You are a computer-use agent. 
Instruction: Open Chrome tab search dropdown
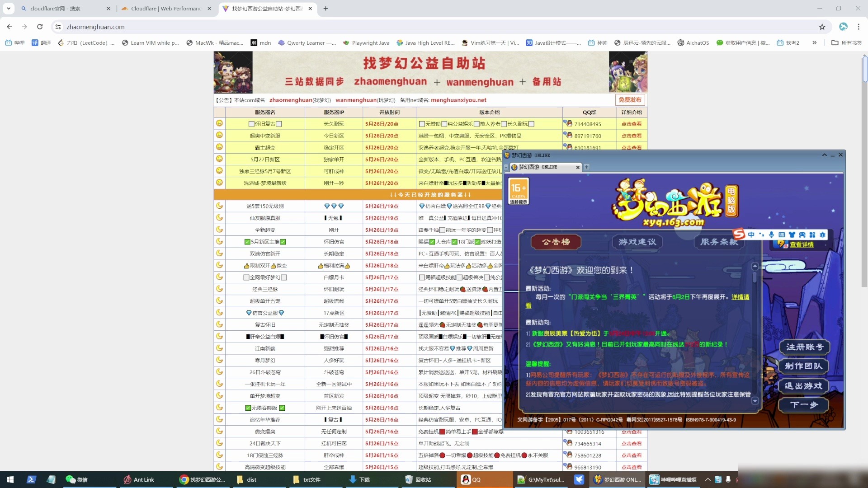8,8
